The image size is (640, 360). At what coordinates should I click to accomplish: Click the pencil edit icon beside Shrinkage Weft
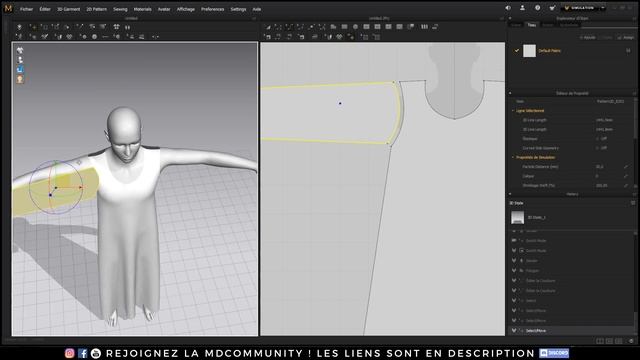pyautogui.click(x=626, y=185)
